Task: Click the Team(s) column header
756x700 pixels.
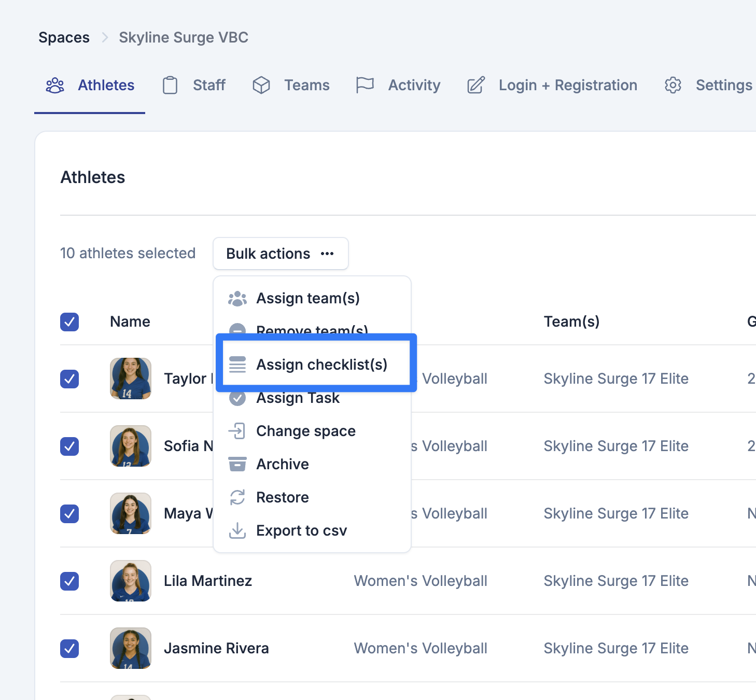Action: point(571,321)
